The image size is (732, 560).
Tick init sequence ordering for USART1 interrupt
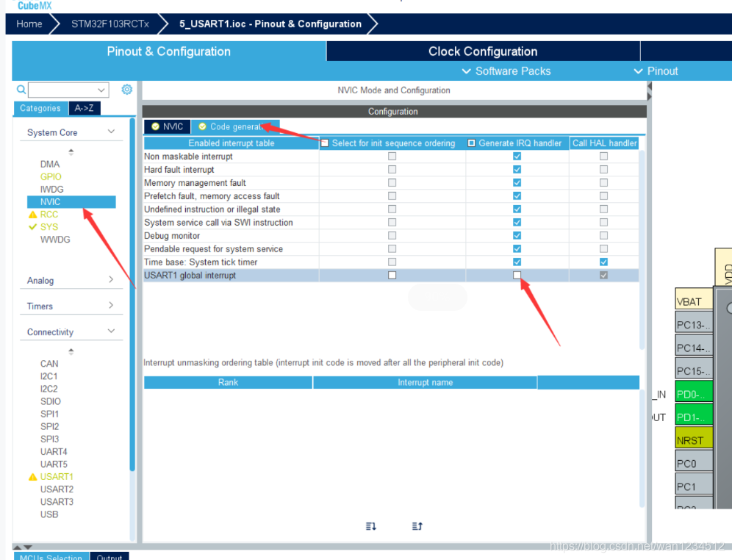tap(392, 275)
